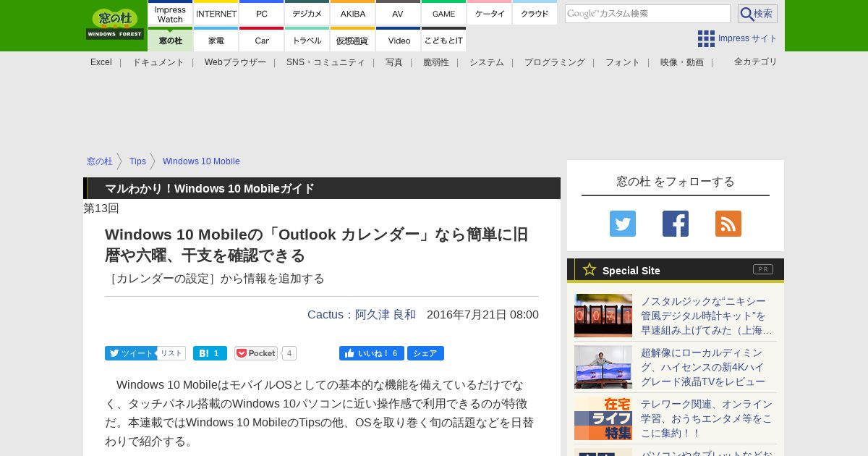Open the 全カテゴリ link
Screen dimensions: 868x456
coord(756,62)
